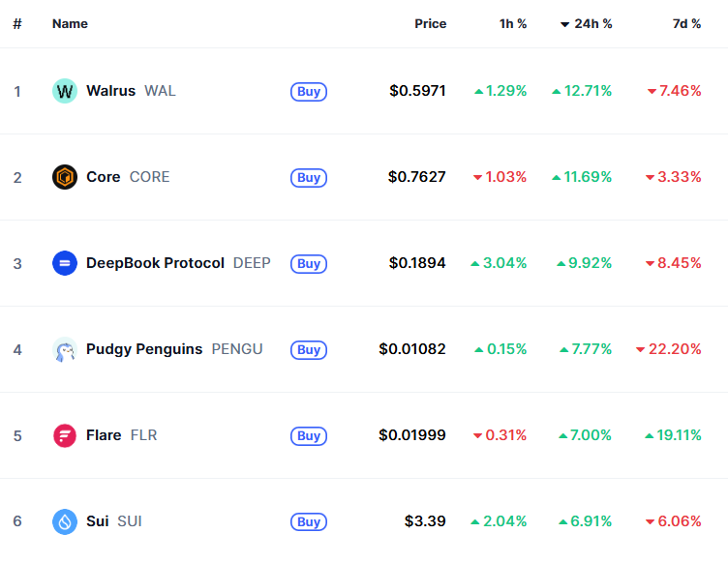Click the Walrus coin logo icon
Screen dimensions: 728x563
(x=65, y=92)
